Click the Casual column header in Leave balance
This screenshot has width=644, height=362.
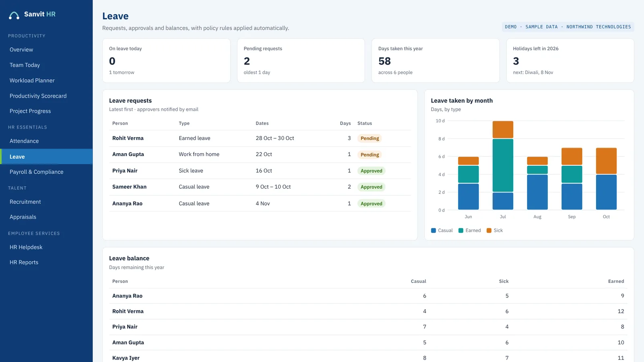point(418,281)
